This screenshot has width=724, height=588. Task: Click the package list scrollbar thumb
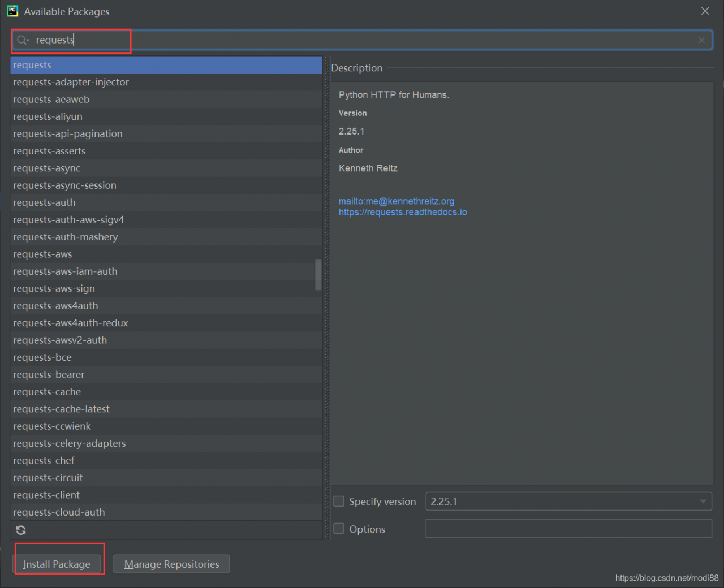318,275
